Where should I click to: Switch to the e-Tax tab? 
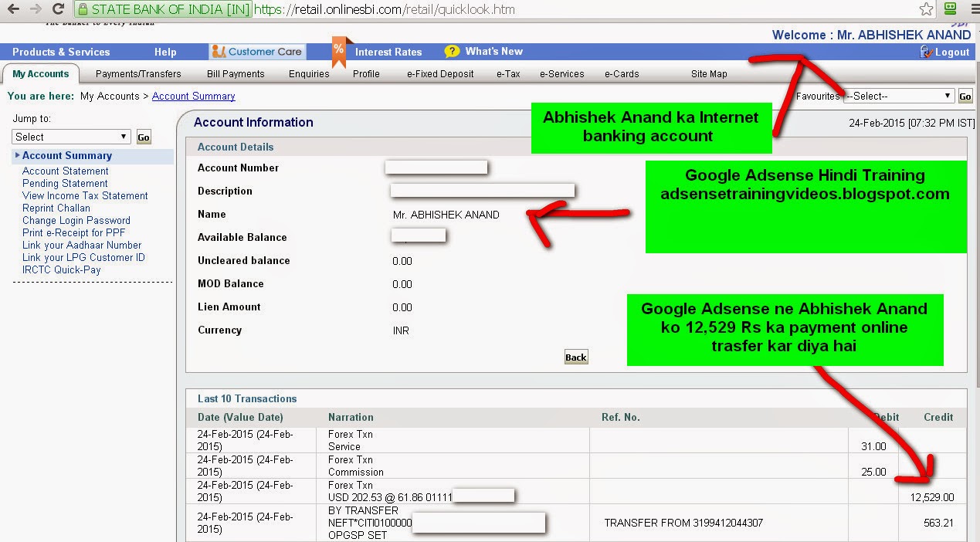(x=508, y=74)
